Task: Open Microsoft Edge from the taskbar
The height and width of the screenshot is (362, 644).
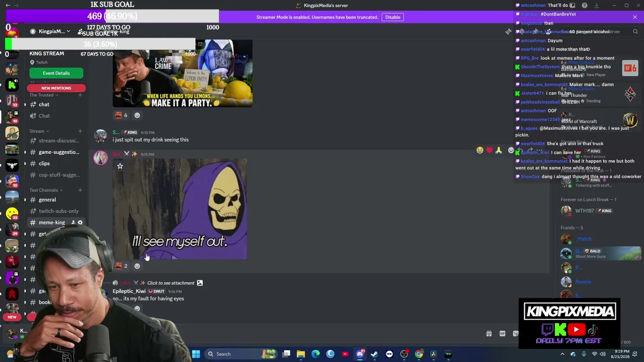Action: (x=315, y=354)
